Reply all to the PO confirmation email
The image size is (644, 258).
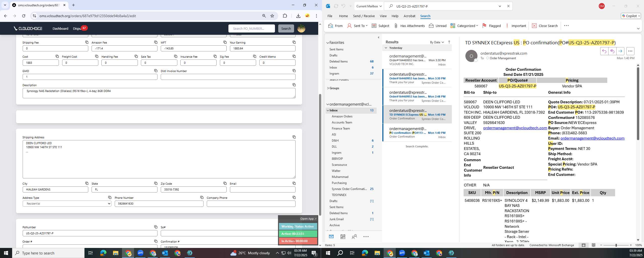pyautogui.click(x=612, y=51)
